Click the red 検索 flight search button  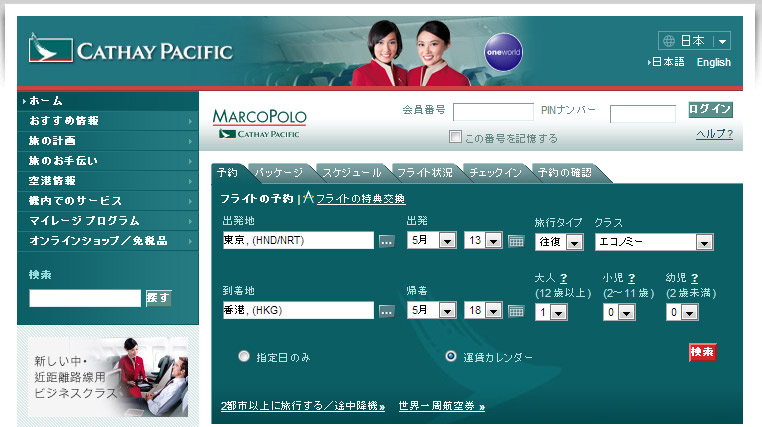click(x=702, y=352)
